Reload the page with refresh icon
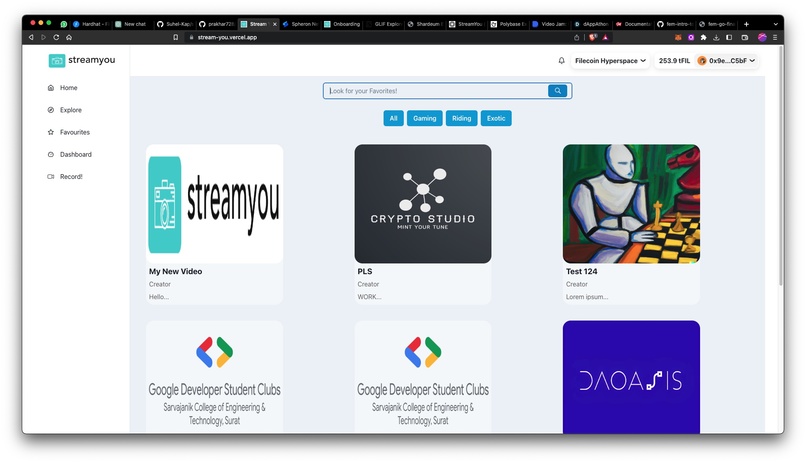The image size is (806, 463). pos(56,37)
